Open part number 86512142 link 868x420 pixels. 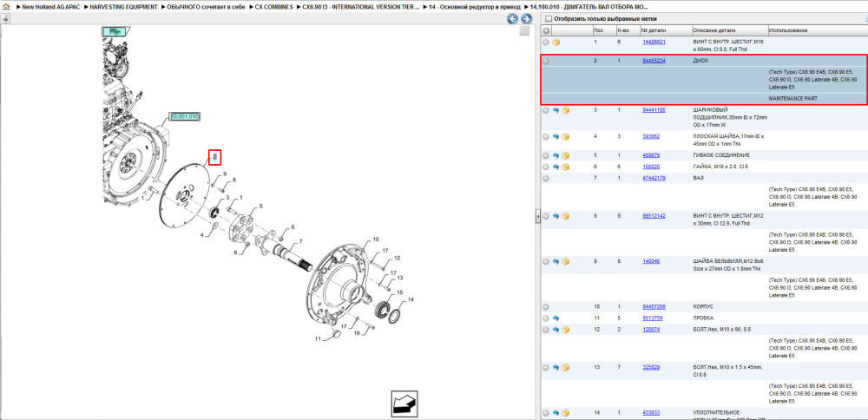tap(654, 216)
